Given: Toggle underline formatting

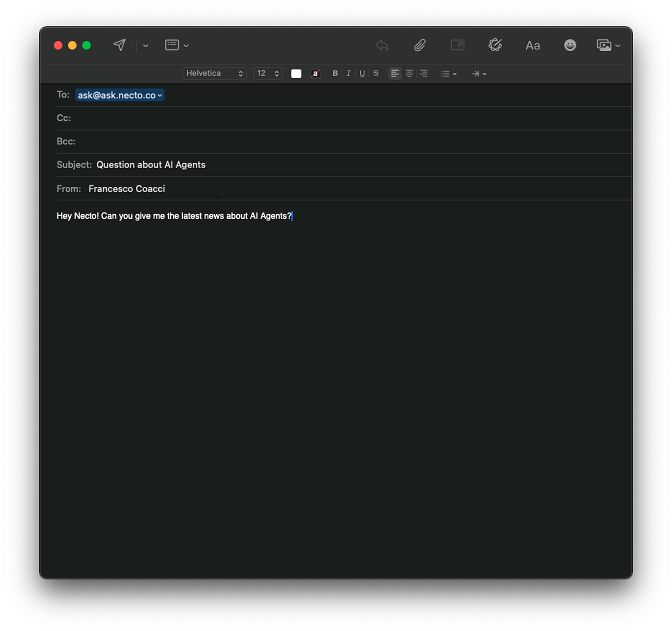Looking at the screenshot, I should point(362,73).
